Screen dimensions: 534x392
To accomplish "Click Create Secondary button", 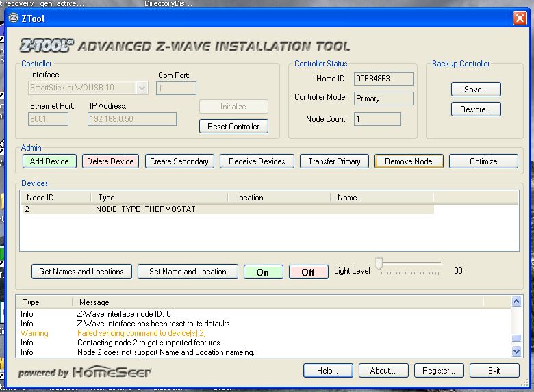I will (x=179, y=161).
